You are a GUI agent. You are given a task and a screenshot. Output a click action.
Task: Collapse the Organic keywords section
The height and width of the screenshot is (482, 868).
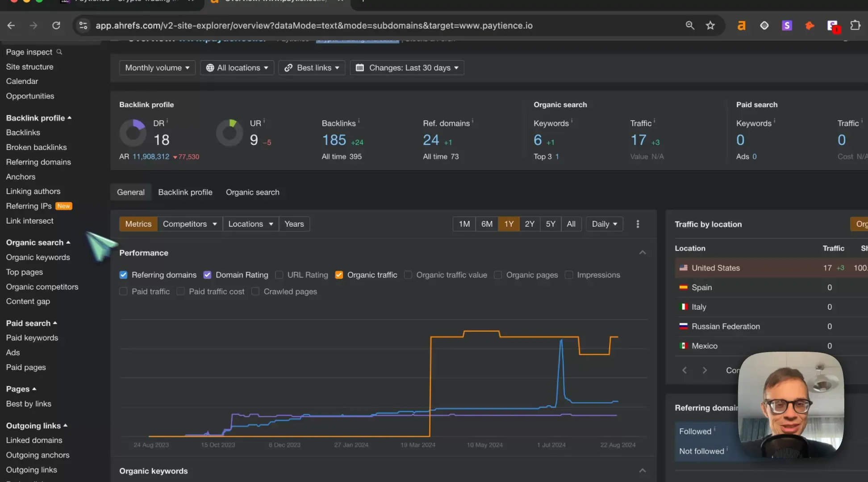click(643, 471)
